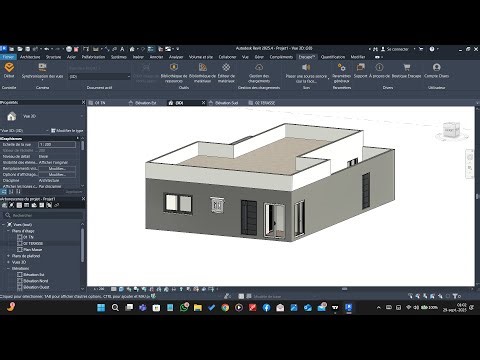Select Élévation Nord in project browser
480x360 pixels.
pos(36,281)
